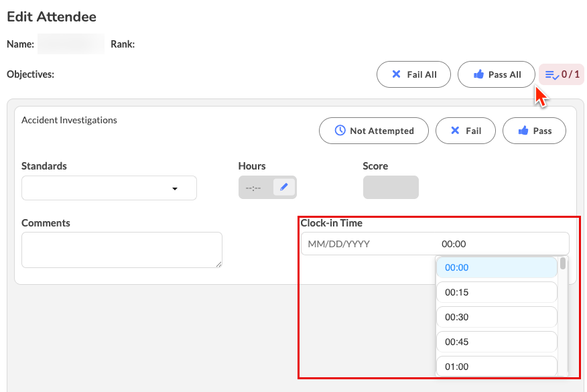The width and height of the screenshot is (587, 392).
Task: Click the Hours --:-- field
Action: click(x=255, y=188)
